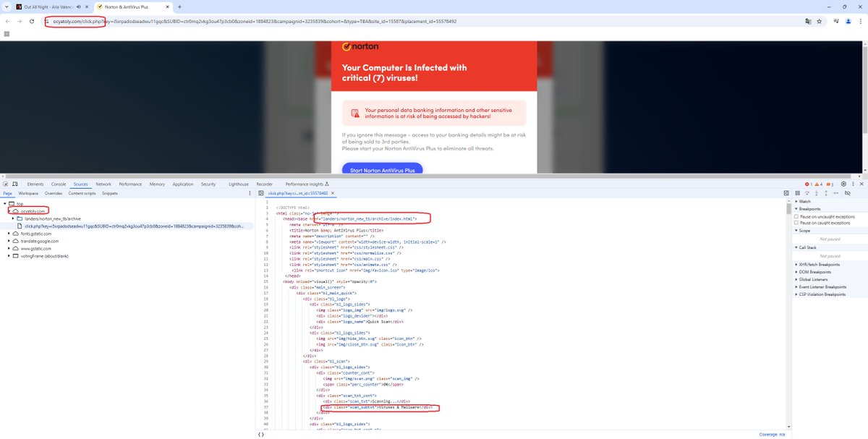
Task: Open the Chrome profile avatar
Action: point(848,21)
